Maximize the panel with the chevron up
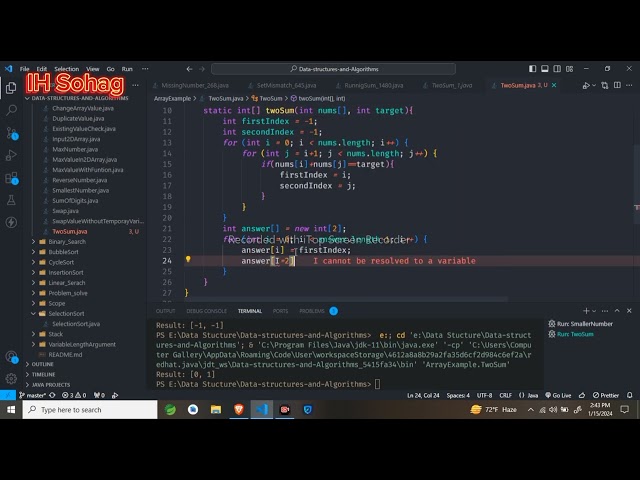 point(617,311)
